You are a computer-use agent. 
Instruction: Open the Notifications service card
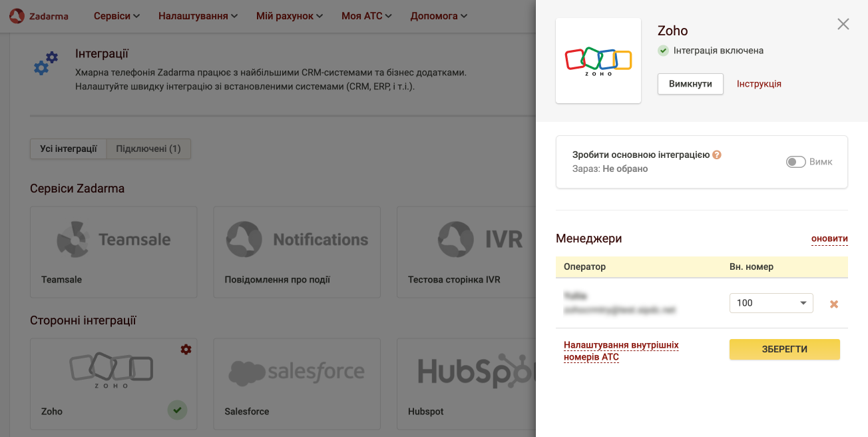coord(297,252)
